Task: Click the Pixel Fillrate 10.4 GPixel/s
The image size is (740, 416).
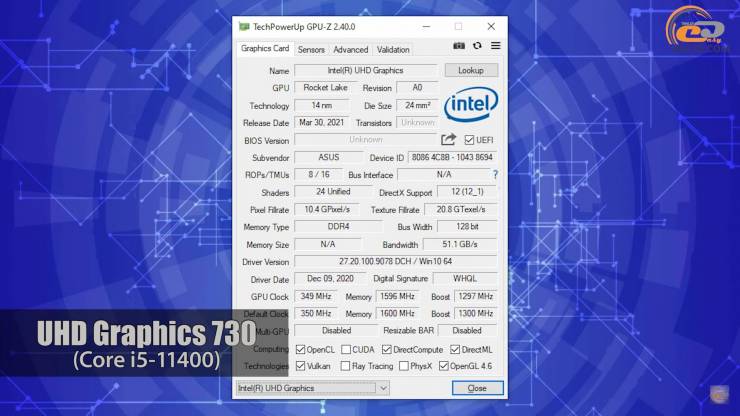Action: click(327, 209)
